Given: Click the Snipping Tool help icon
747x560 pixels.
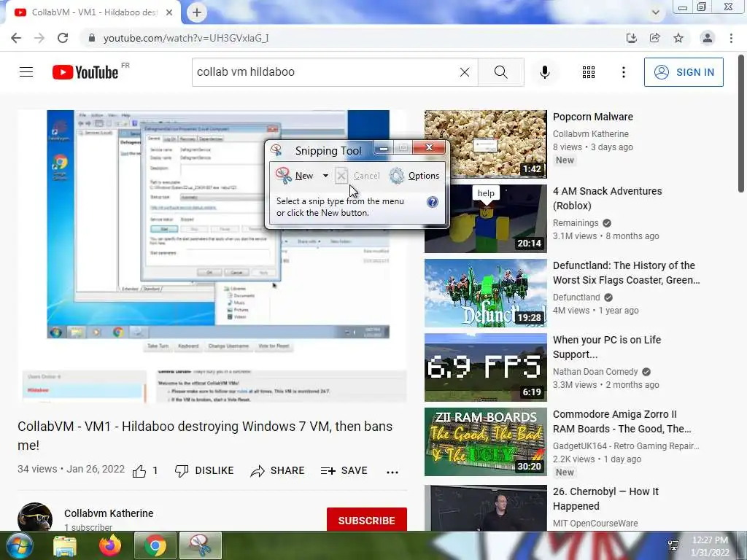Looking at the screenshot, I should (432, 203).
